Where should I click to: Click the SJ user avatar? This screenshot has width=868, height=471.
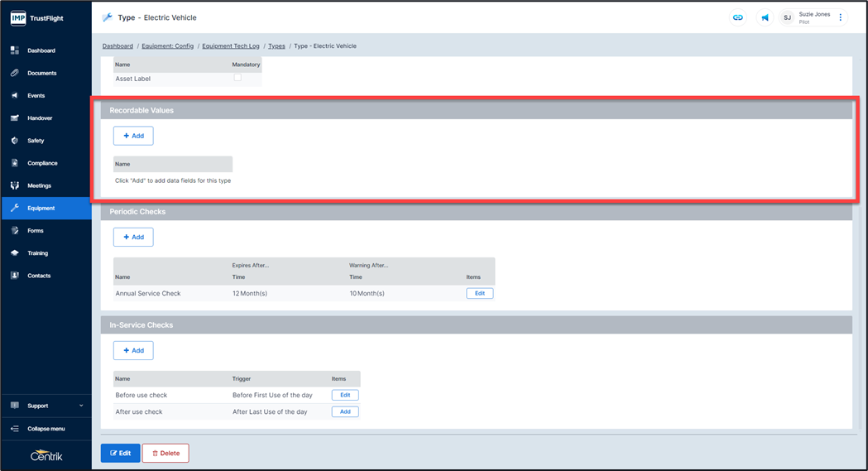point(787,17)
